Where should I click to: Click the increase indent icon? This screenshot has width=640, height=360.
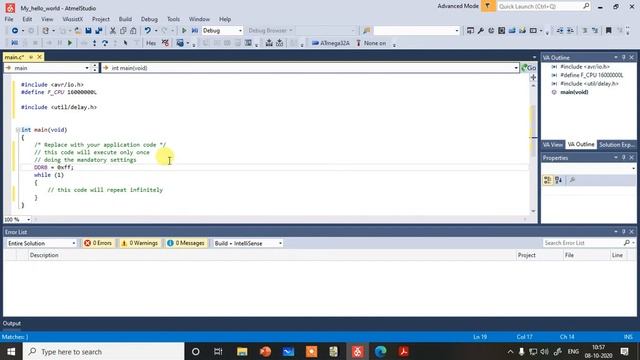(570, 31)
